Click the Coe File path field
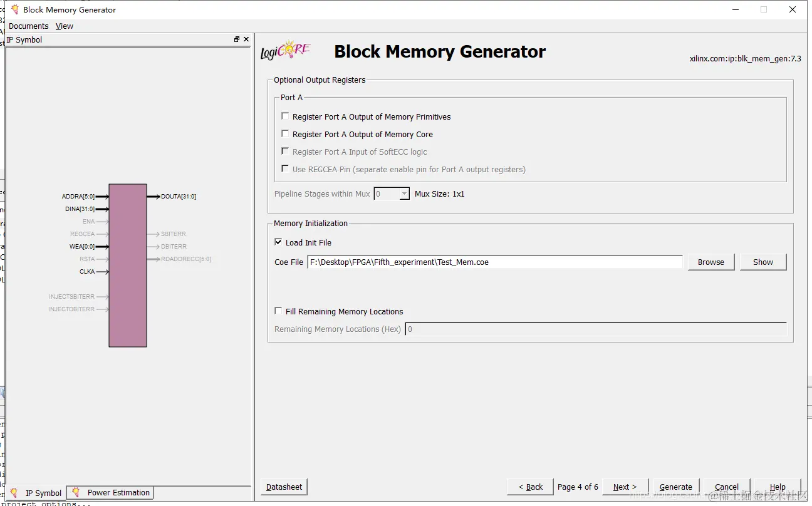Image resolution: width=812 pixels, height=506 pixels. 495,262
